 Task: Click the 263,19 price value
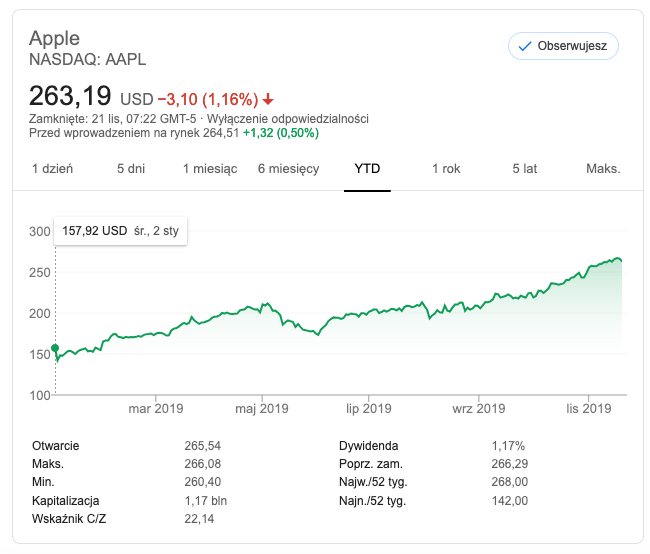[x=70, y=96]
